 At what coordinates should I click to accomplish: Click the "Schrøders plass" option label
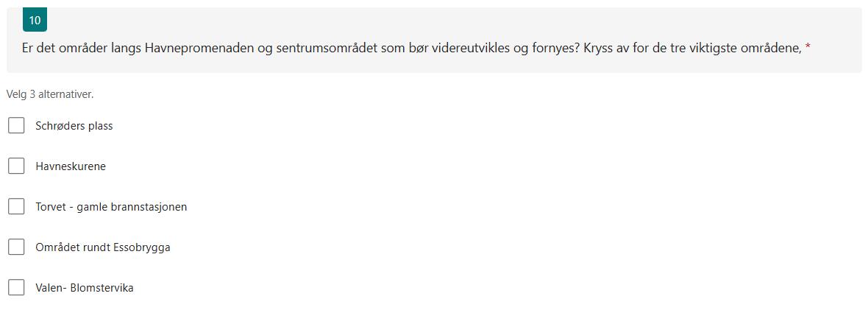point(74,126)
